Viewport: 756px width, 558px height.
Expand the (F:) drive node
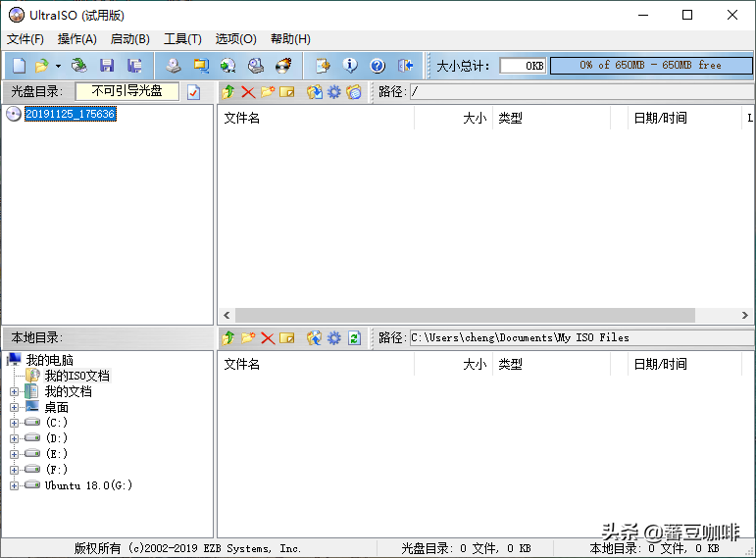click(x=14, y=470)
